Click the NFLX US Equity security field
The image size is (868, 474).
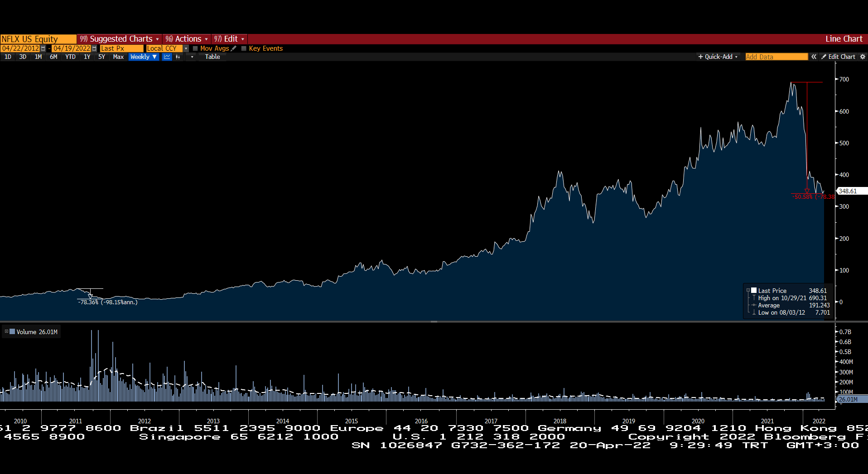tap(38, 39)
